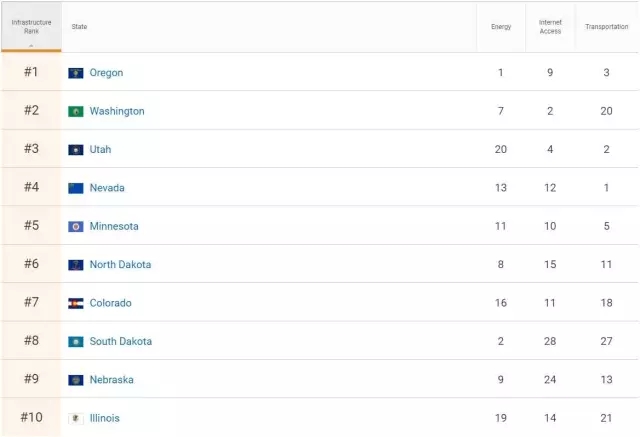Screen dimensions: 640x437
Task: Click the #1 rank cell
Action: 31,72
